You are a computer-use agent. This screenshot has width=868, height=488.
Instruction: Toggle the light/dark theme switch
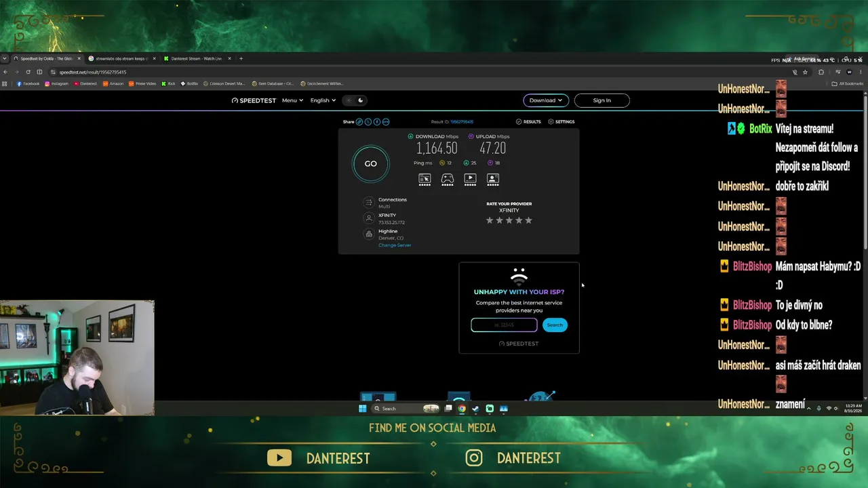pos(355,100)
